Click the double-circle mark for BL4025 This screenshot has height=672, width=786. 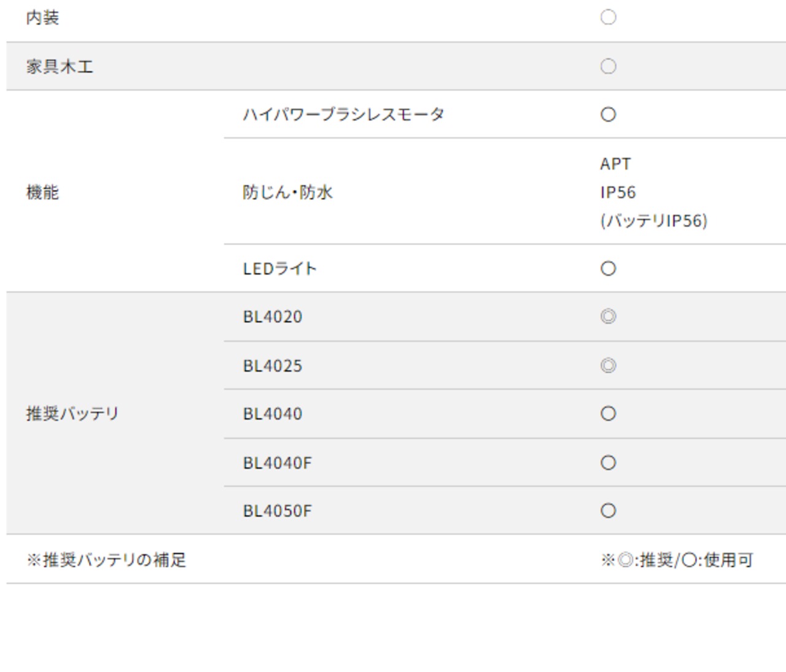pyautogui.click(x=608, y=365)
